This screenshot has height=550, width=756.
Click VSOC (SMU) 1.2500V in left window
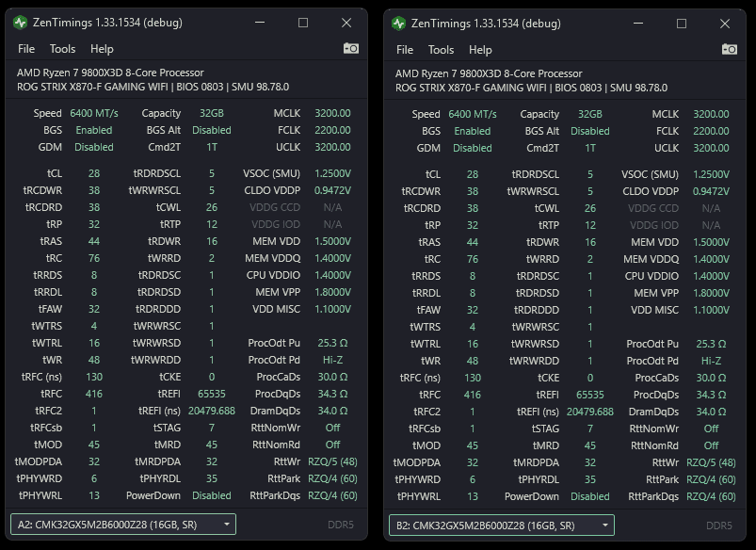pos(332,173)
